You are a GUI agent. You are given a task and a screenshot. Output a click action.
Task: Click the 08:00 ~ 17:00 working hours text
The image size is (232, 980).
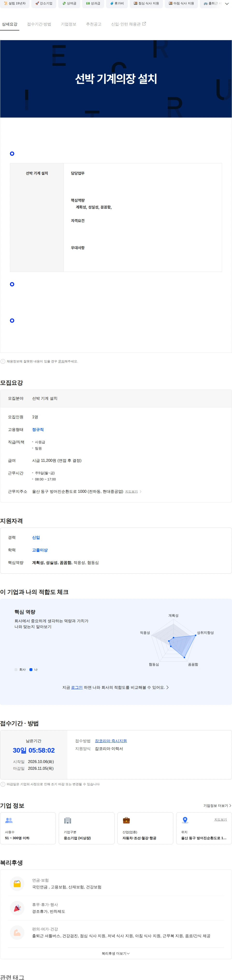[45, 479]
